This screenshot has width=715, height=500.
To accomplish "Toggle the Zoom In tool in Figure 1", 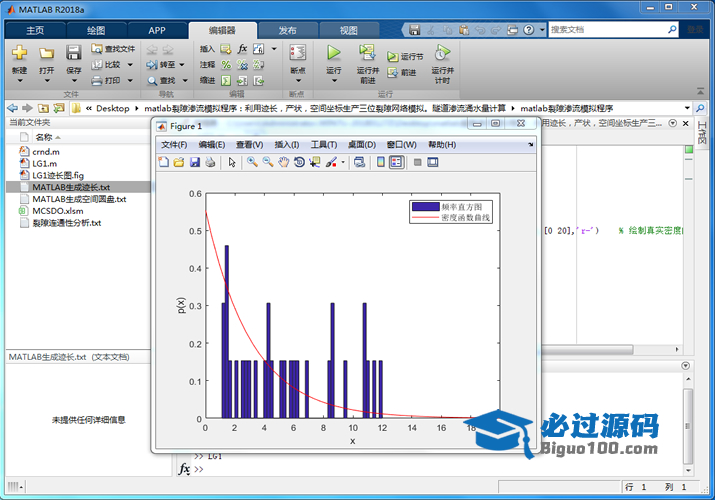I will [252, 162].
